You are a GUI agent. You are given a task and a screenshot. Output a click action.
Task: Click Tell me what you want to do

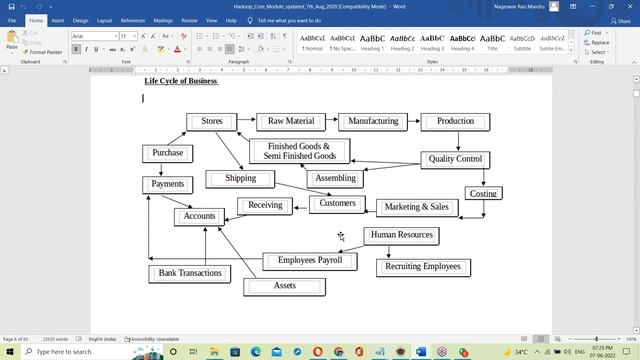point(289,20)
